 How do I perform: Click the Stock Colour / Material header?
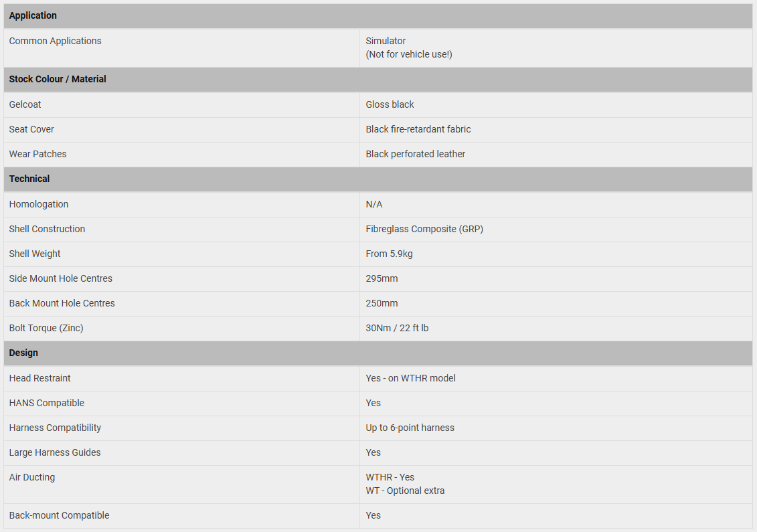point(58,79)
